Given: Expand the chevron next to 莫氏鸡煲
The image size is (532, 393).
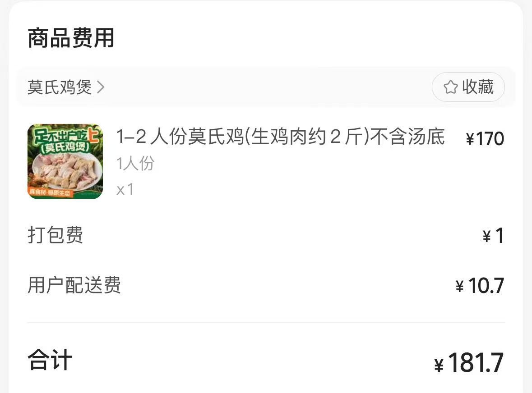Looking at the screenshot, I should 101,87.
